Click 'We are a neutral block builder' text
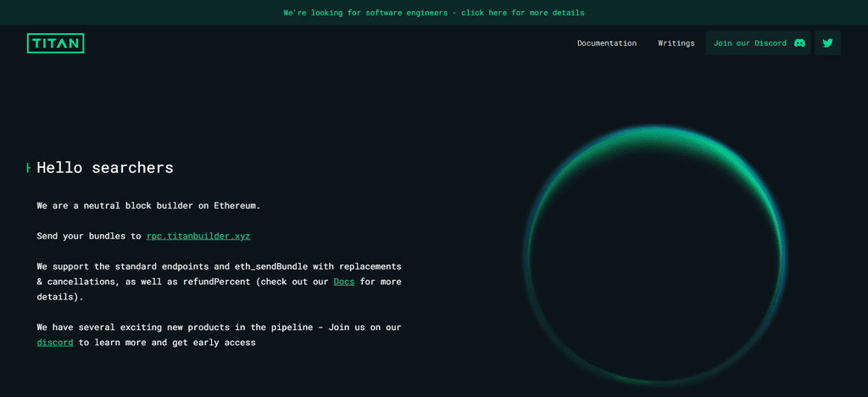Screen dimensions: 868x397 pos(148,205)
